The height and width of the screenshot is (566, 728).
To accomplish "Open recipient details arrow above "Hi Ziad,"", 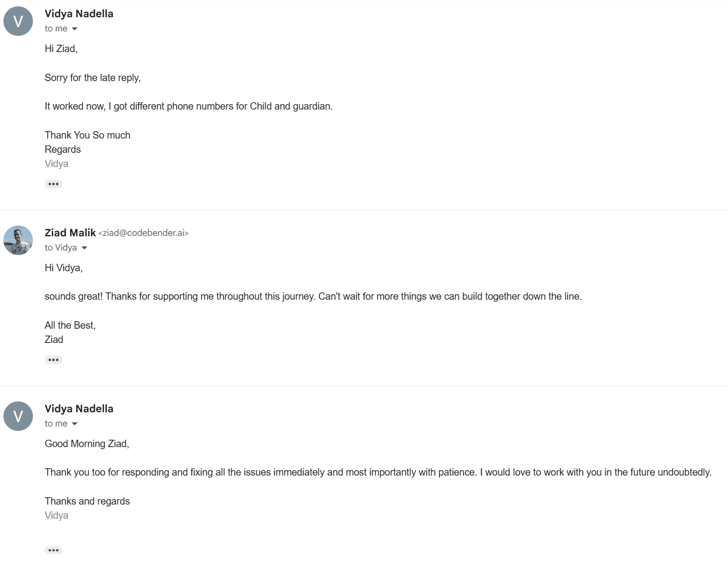I will [75, 29].
